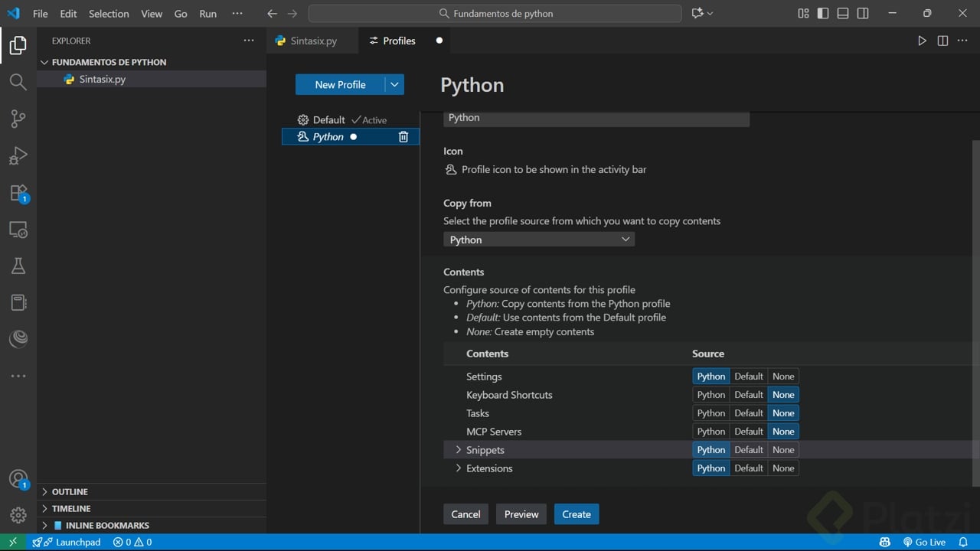This screenshot has height=551, width=980.
Task: Open the Source Control view
Action: [x=18, y=119]
